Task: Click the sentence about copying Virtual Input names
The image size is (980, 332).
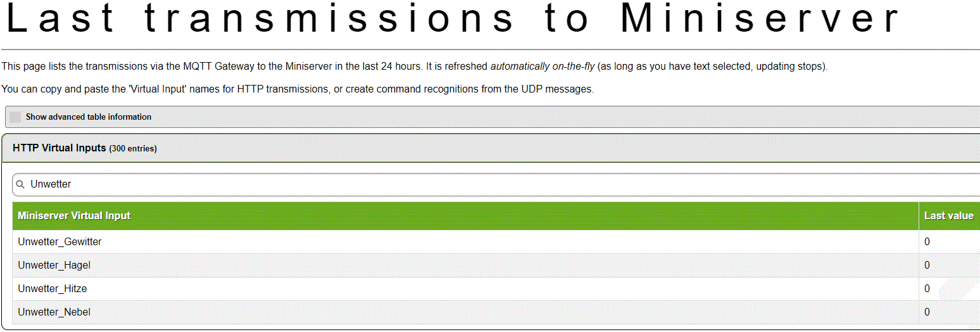Action: (298, 89)
